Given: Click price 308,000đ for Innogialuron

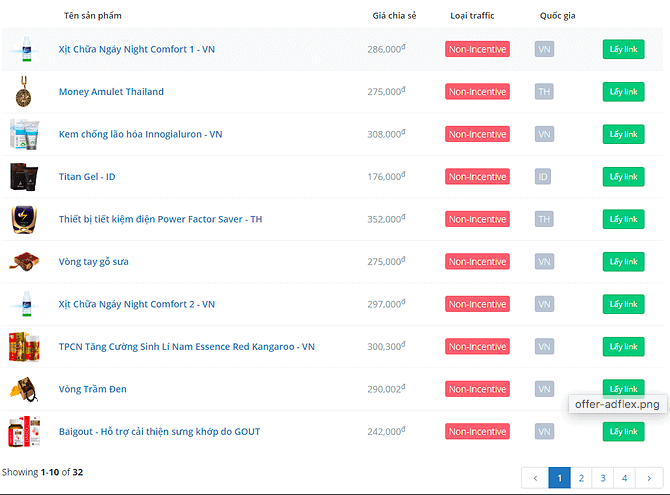Looking at the screenshot, I should click(x=386, y=134).
